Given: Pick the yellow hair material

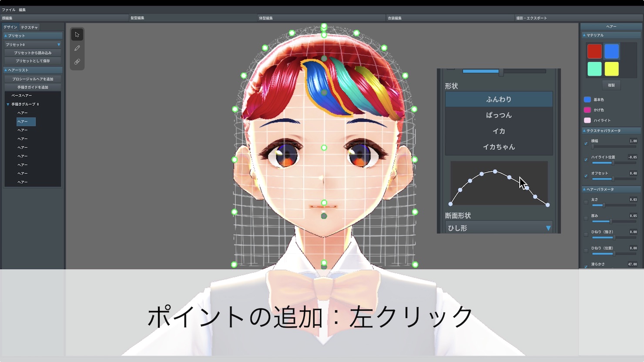Looking at the screenshot, I should (x=611, y=69).
